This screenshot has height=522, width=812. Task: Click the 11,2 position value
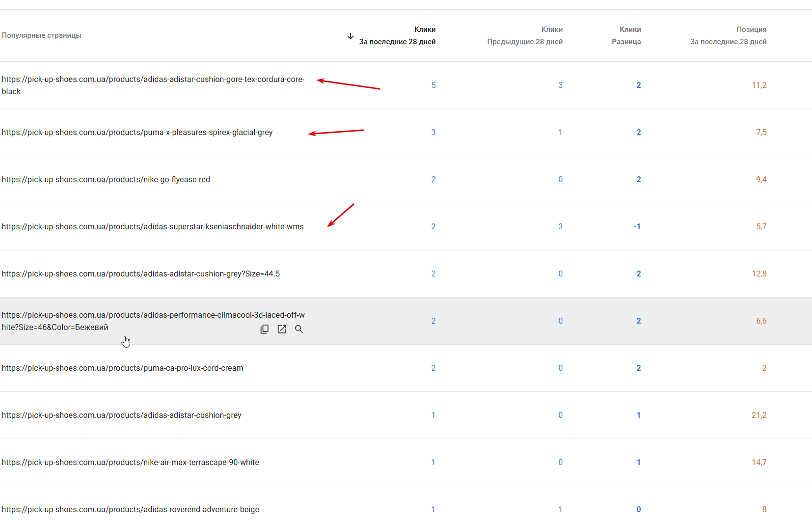tap(759, 85)
